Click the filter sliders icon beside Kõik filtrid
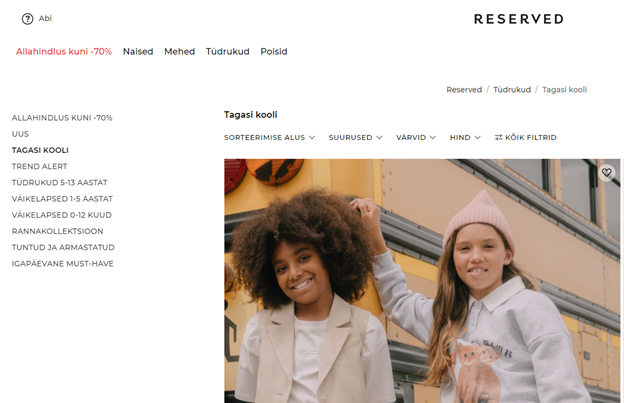 pyautogui.click(x=498, y=137)
